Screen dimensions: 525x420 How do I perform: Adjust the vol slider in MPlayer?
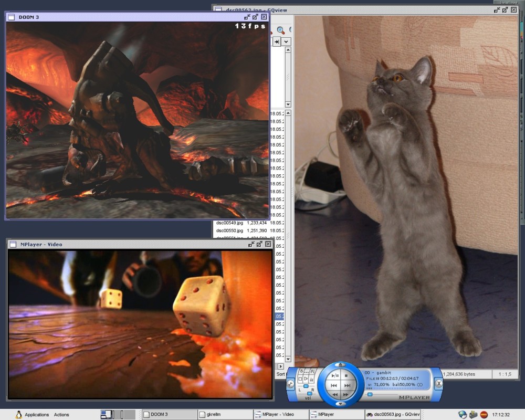point(309,394)
